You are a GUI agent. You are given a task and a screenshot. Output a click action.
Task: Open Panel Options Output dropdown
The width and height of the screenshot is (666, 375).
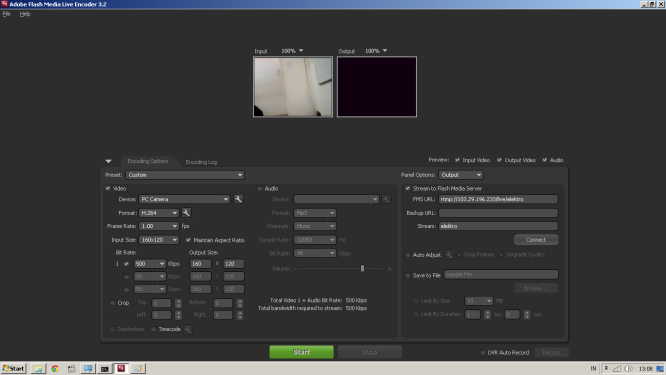pos(461,175)
